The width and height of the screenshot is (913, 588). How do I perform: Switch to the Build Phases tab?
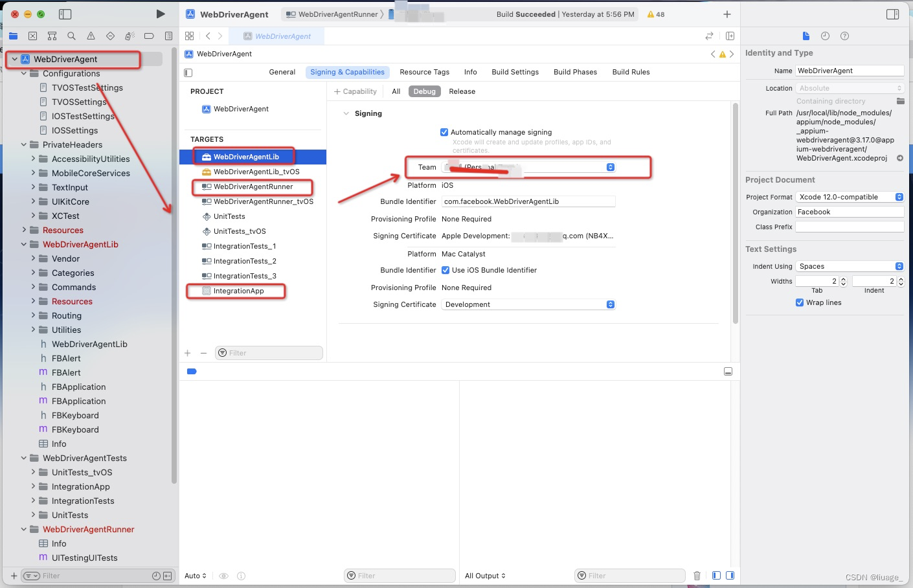click(x=576, y=72)
